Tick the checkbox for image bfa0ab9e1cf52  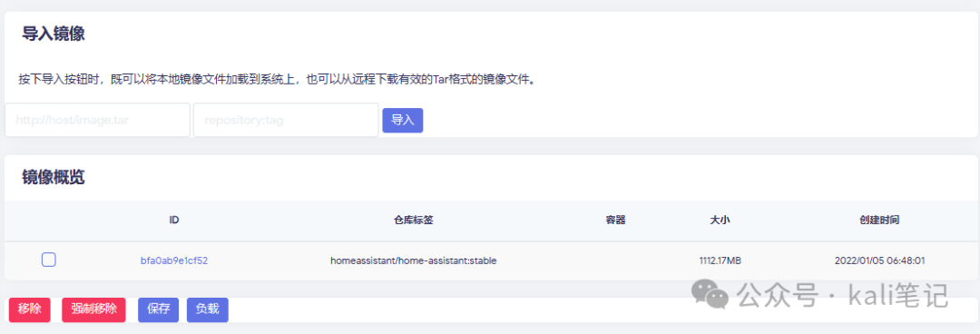coord(49,260)
